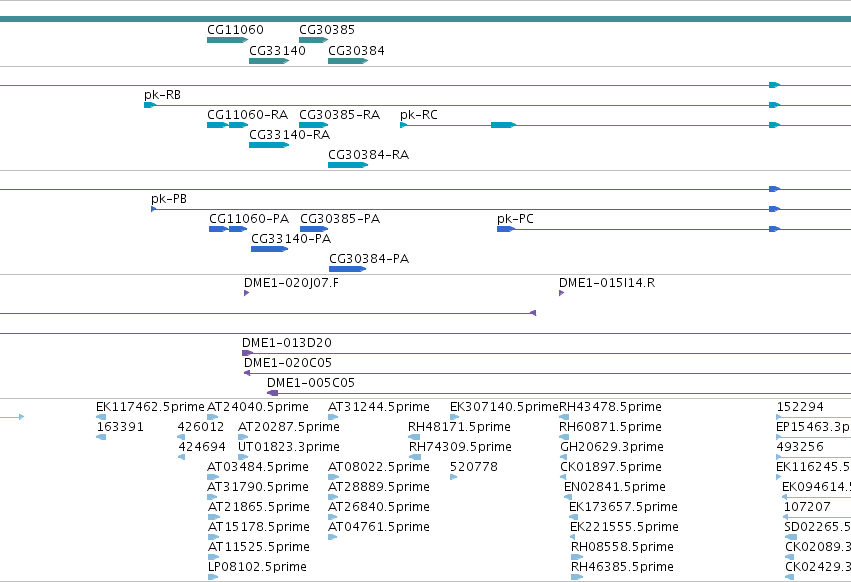Viewport: 851px width, 582px height.
Task: Select CG30385-PA protein feature
Action: (314, 229)
